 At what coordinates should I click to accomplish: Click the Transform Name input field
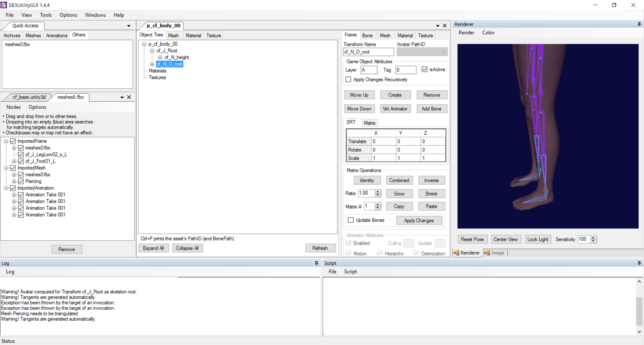point(368,52)
